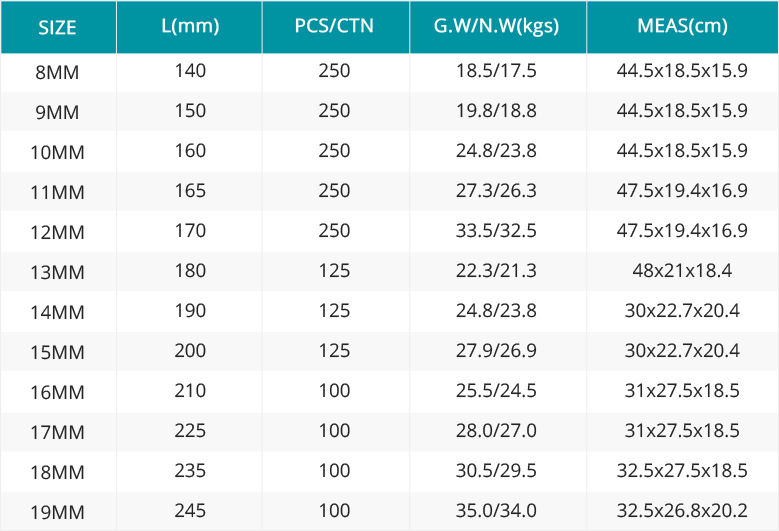Select the 165 length value for 11MM
The image size is (779, 531).
(190, 191)
